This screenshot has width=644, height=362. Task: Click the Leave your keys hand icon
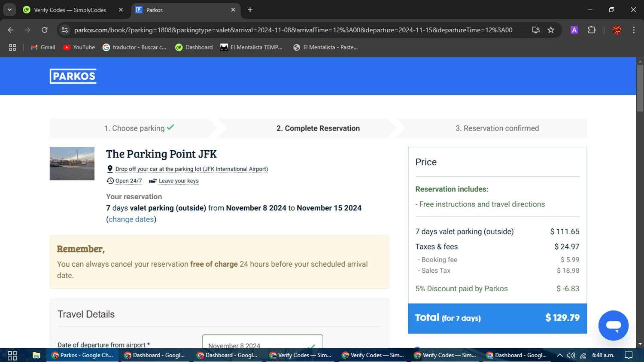point(152,181)
